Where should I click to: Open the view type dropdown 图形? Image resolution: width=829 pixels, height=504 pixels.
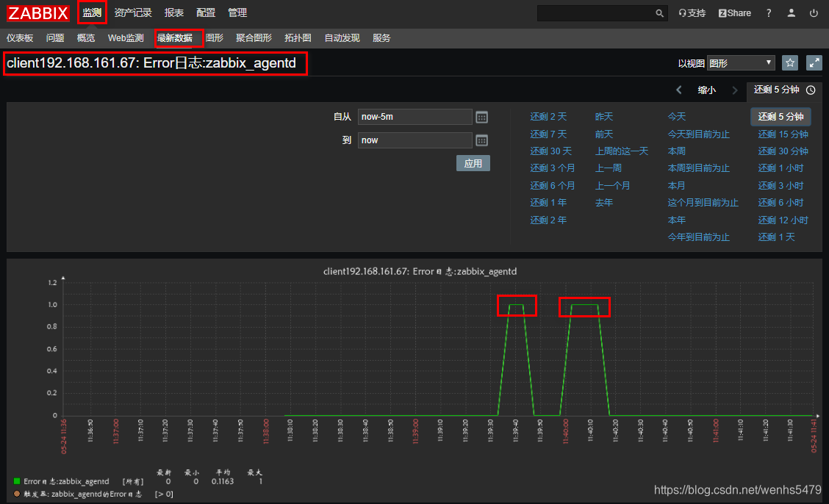coord(741,63)
